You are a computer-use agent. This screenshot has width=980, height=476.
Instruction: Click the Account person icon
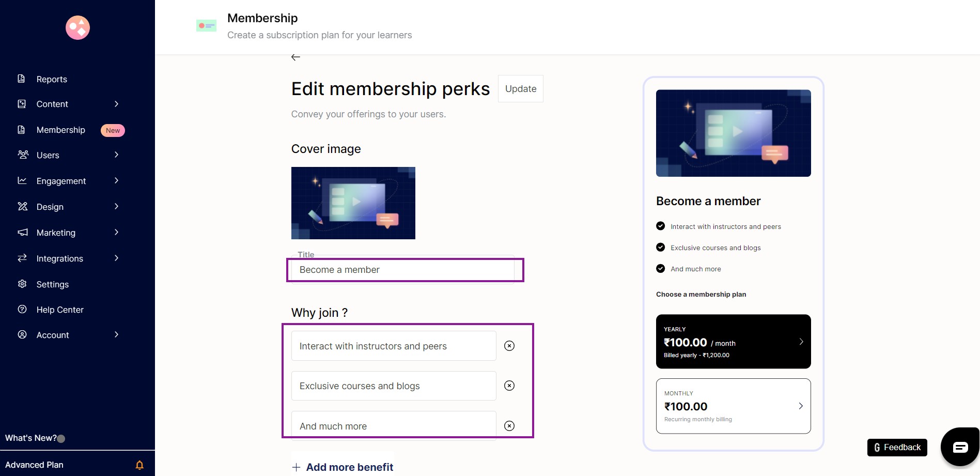22,334
